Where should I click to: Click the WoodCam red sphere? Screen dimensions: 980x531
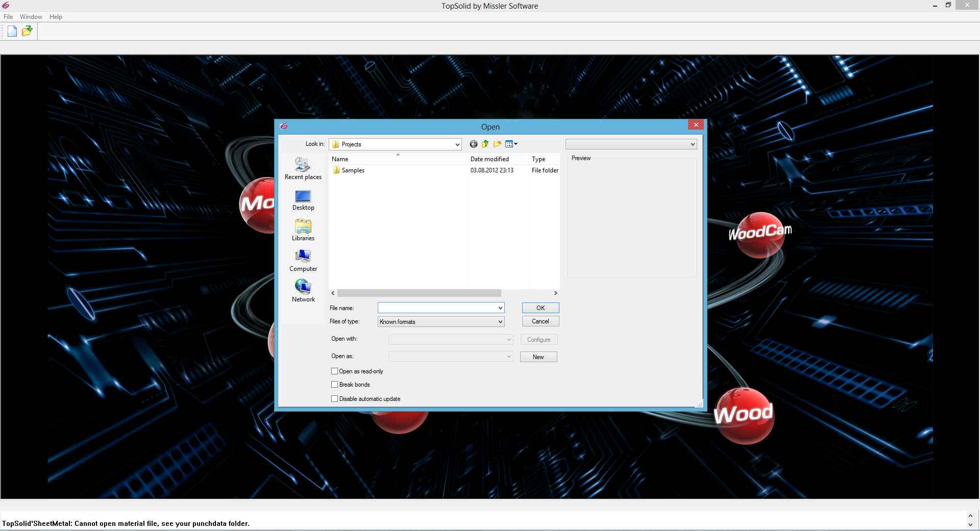click(760, 235)
